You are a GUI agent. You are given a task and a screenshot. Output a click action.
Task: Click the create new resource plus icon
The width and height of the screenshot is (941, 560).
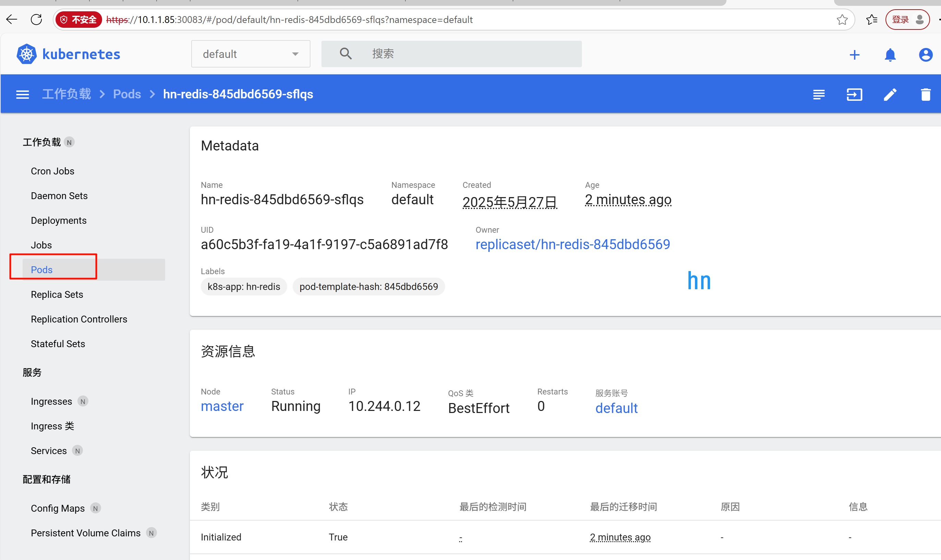pyautogui.click(x=854, y=55)
